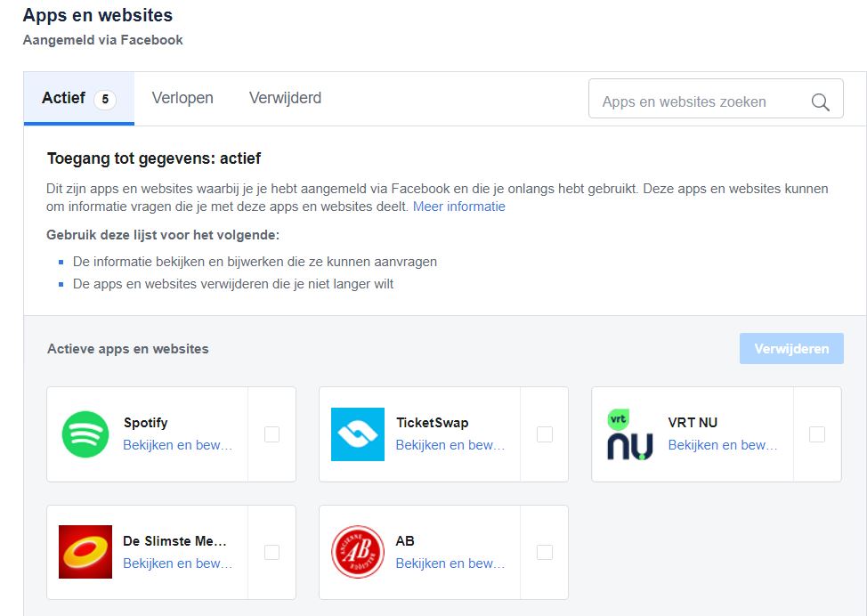Focus the Apps en websites zoeken field
This screenshot has height=616, width=867.
pos(699,102)
